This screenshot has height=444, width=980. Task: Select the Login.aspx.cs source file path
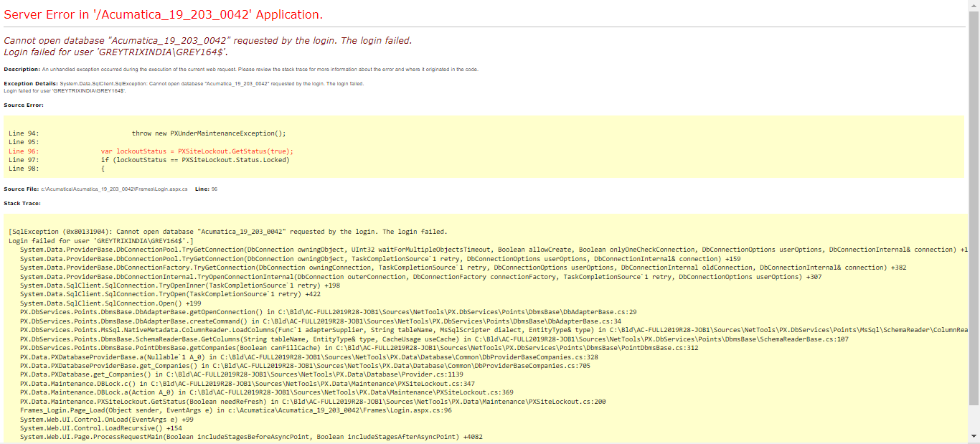[114, 189]
